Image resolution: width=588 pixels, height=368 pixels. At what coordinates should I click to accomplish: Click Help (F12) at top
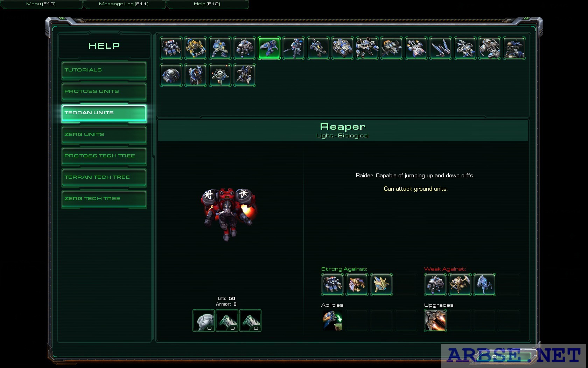click(207, 4)
